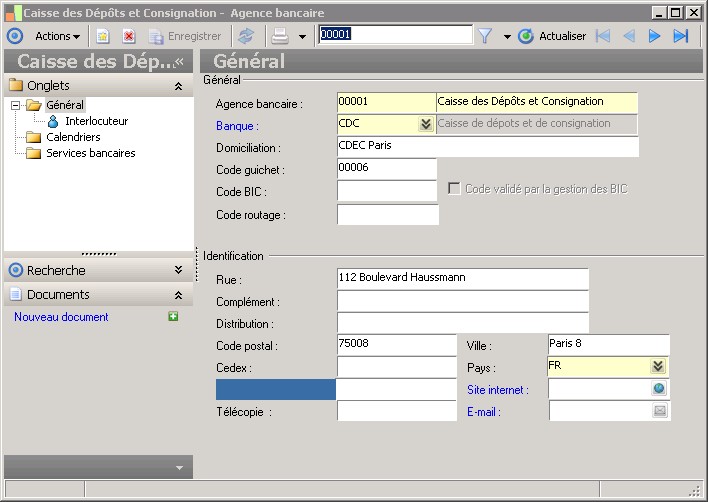
Task: Click the new record toolbar icon
Action: [103, 36]
